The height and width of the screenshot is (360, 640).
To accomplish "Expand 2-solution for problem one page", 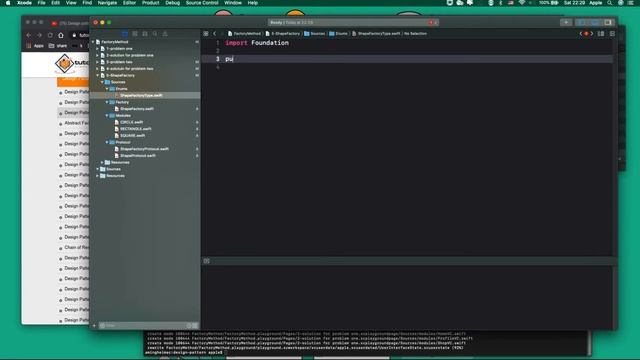I will point(98,55).
